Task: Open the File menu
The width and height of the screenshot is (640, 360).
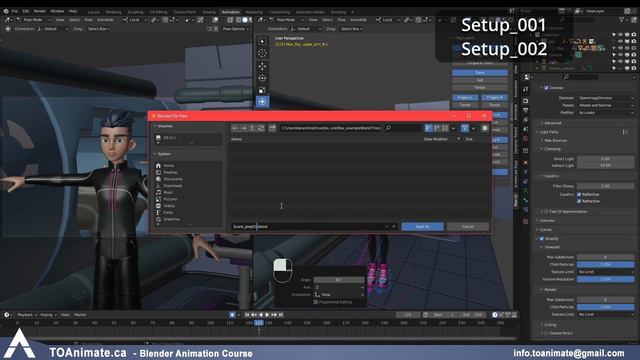Action: point(15,11)
